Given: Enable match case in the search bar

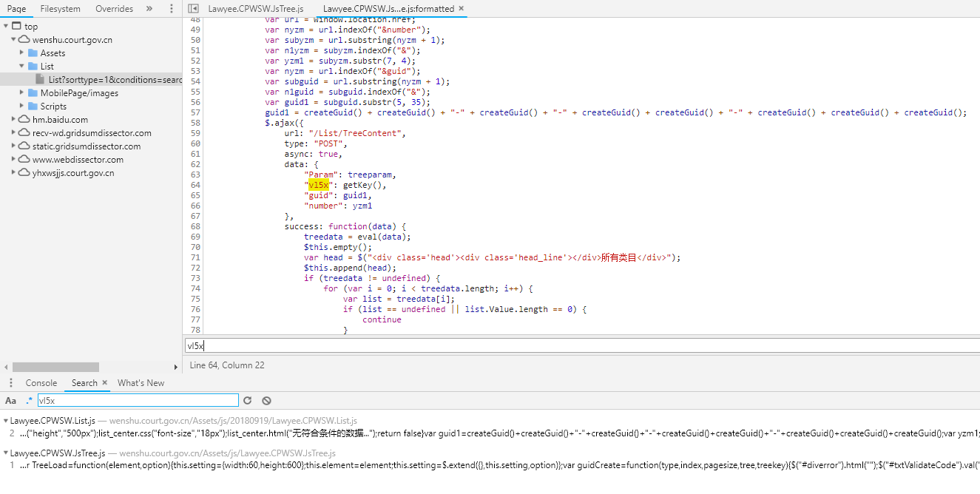Looking at the screenshot, I should click(10, 400).
